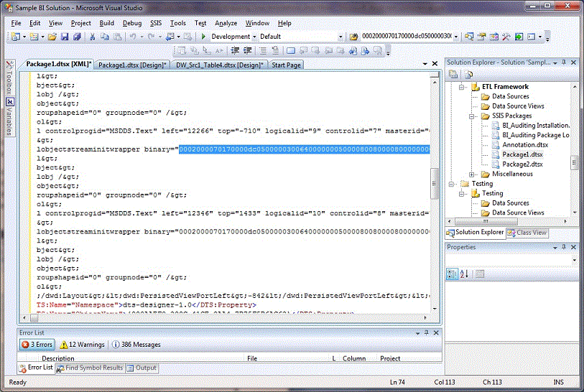
Task: Select Alphabetical sort icon in Properties panel
Action: [x=464, y=274]
